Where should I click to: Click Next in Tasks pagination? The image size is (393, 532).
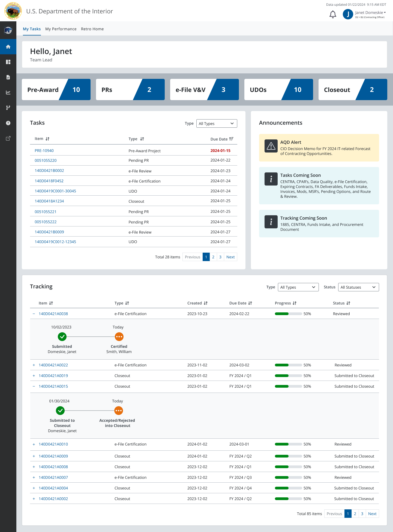230,257
